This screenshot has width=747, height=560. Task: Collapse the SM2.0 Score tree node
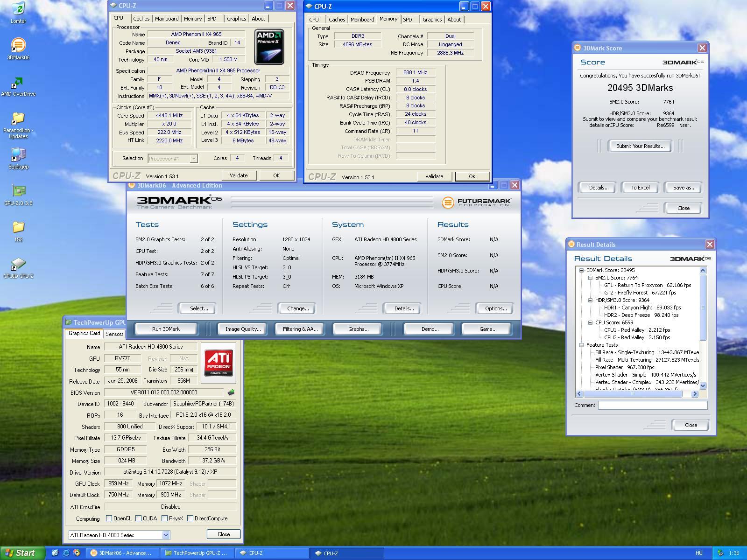coord(590,278)
